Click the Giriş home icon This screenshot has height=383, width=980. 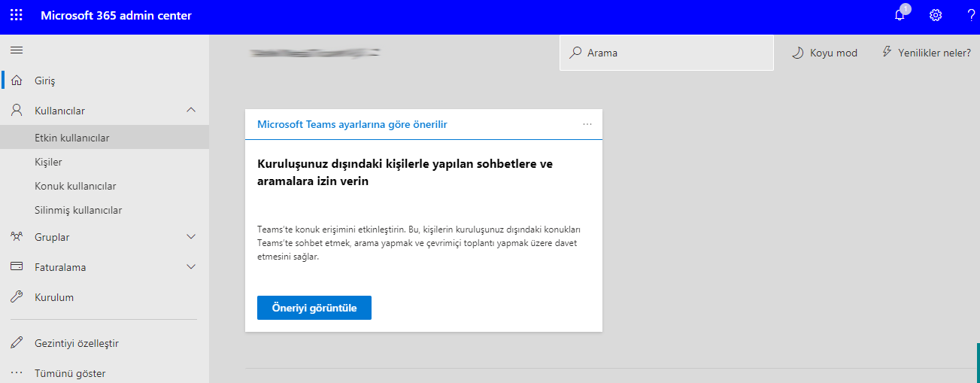coord(17,81)
